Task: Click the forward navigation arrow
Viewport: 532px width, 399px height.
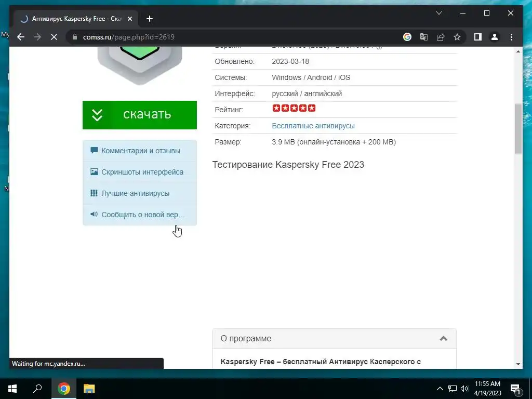Action: pyautogui.click(x=37, y=37)
